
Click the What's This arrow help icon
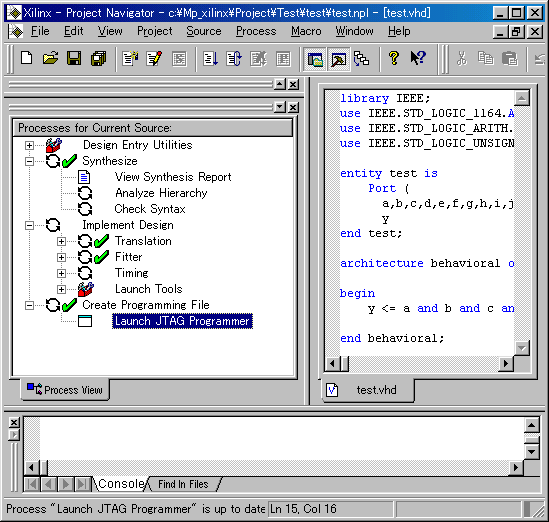point(418,58)
